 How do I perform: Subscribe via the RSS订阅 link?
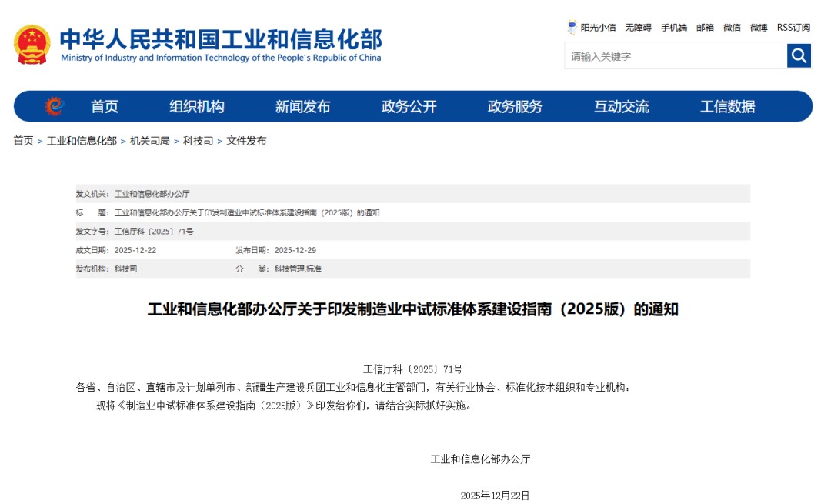click(793, 28)
